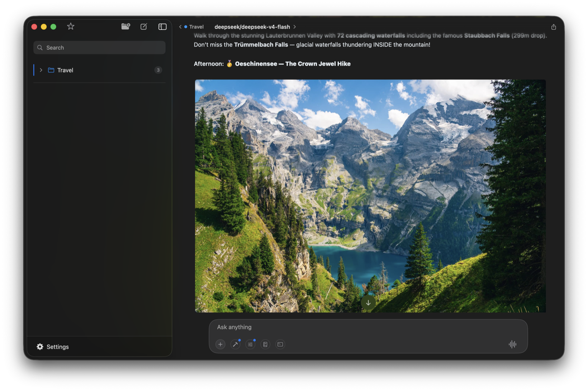Jump to bottom with down-arrow button
The height and width of the screenshot is (391, 588).
point(368,303)
